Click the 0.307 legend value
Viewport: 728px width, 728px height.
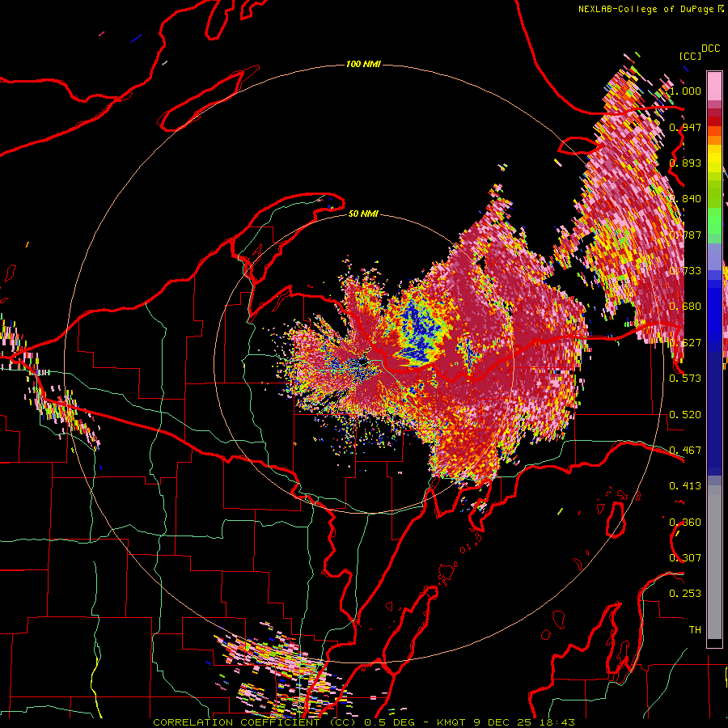(x=685, y=558)
